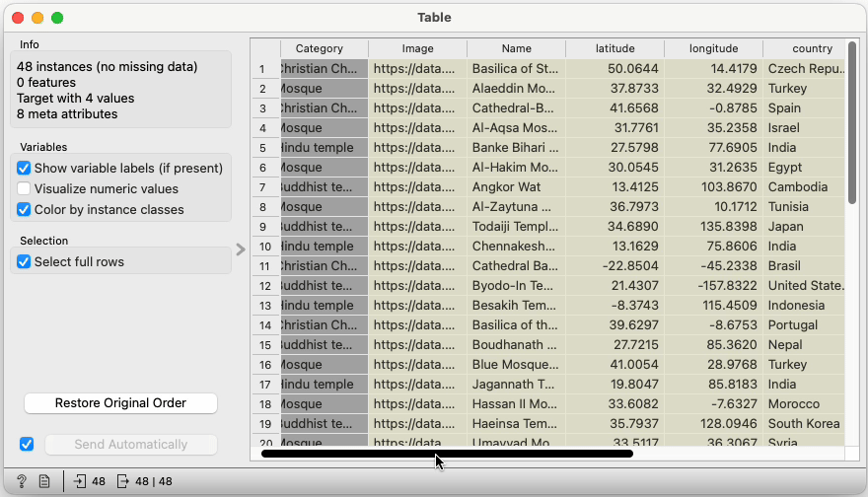Click the 'Morocco' country cell
The height and width of the screenshot is (497, 868).
(804, 404)
